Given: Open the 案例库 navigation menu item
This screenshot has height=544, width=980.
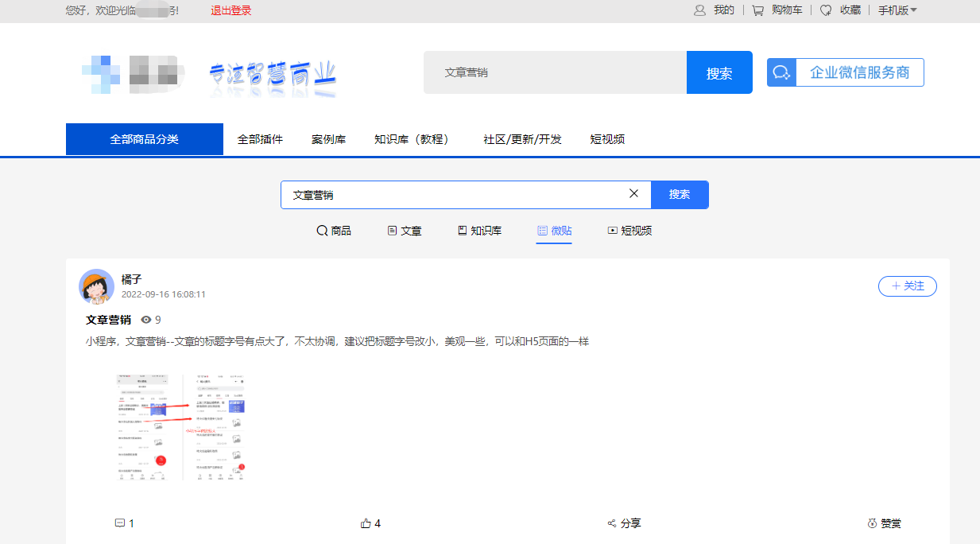Looking at the screenshot, I should click(328, 139).
